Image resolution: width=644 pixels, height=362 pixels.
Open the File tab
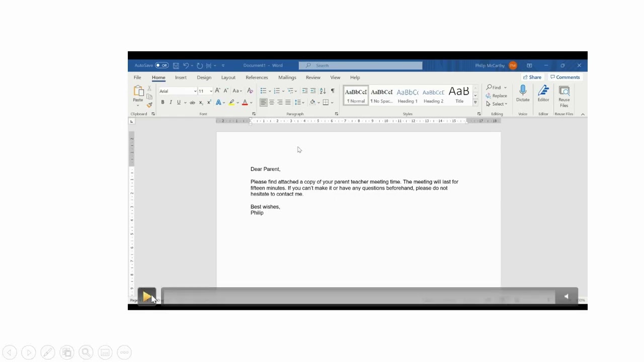(137, 77)
